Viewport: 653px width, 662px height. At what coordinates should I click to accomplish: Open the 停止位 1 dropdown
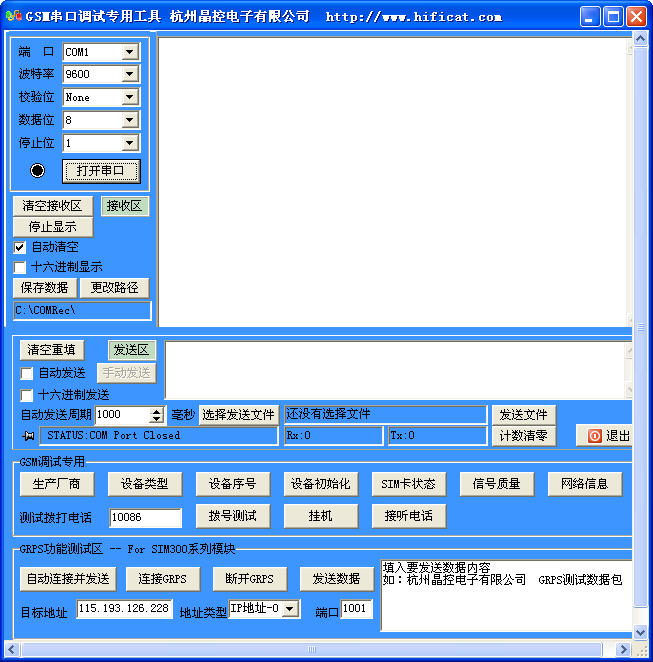[130, 143]
